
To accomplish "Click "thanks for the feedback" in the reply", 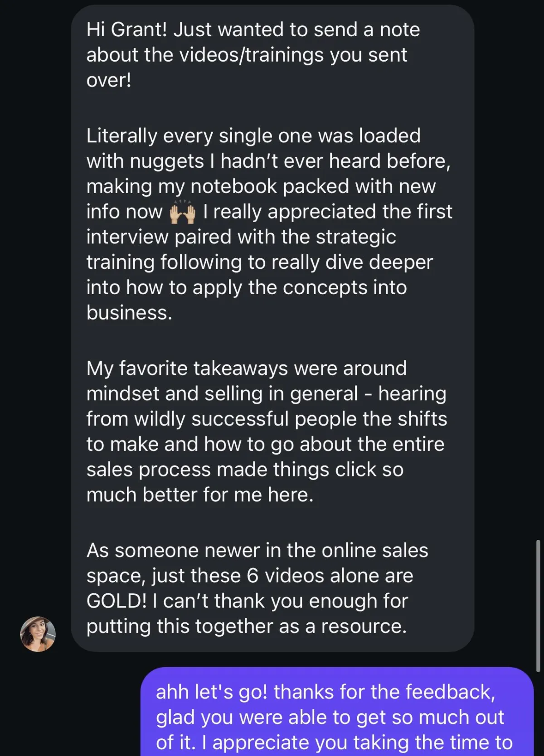I will (x=384, y=692).
